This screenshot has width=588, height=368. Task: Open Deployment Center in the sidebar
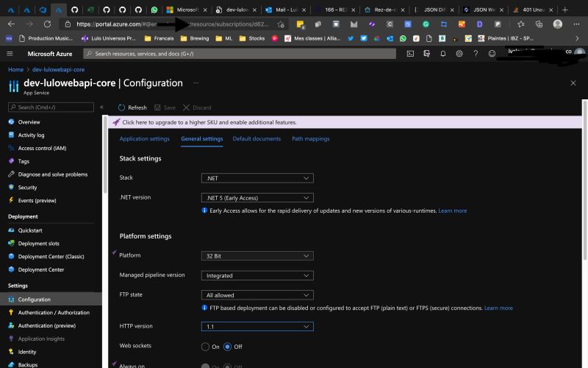(x=41, y=269)
